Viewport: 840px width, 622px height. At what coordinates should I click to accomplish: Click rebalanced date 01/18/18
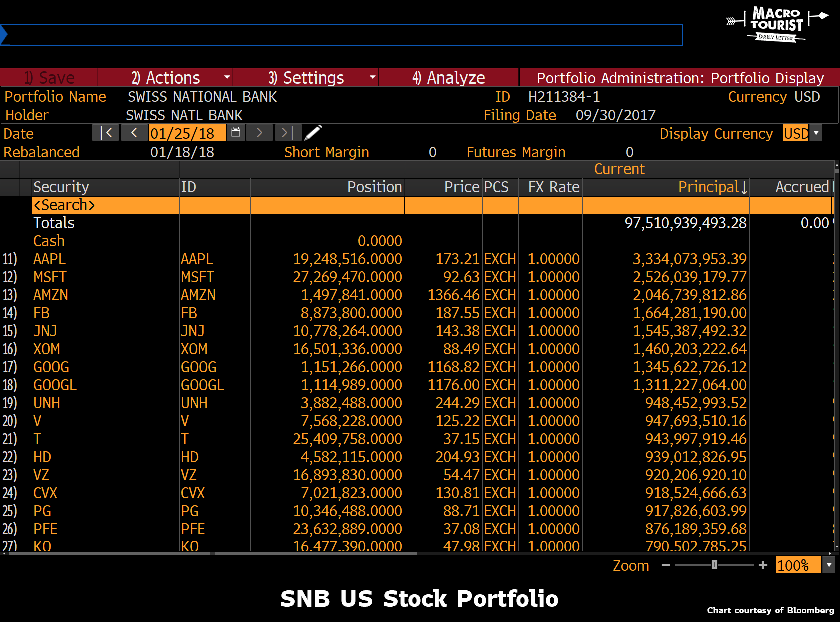tap(182, 152)
